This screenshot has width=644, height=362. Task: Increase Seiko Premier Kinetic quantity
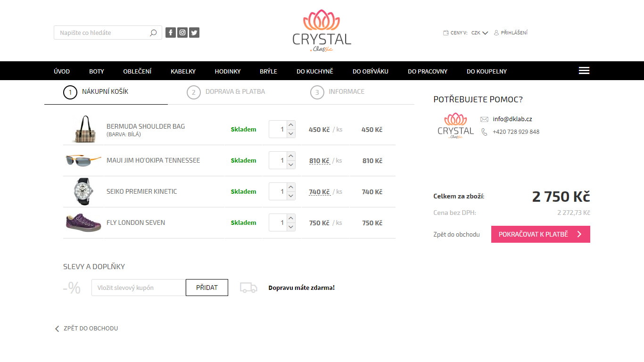pyautogui.click(x=291, y=187)
